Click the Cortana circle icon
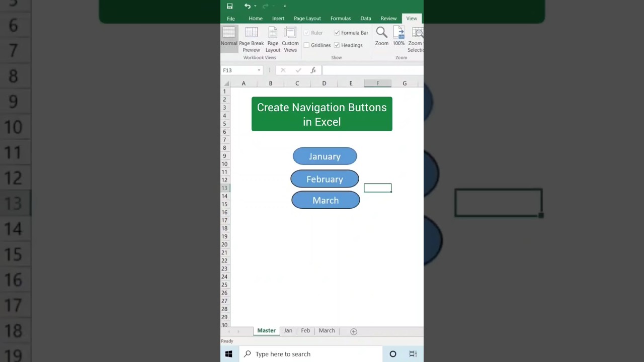The height and width of the screenshot is (362, 644). coord(393,354)
